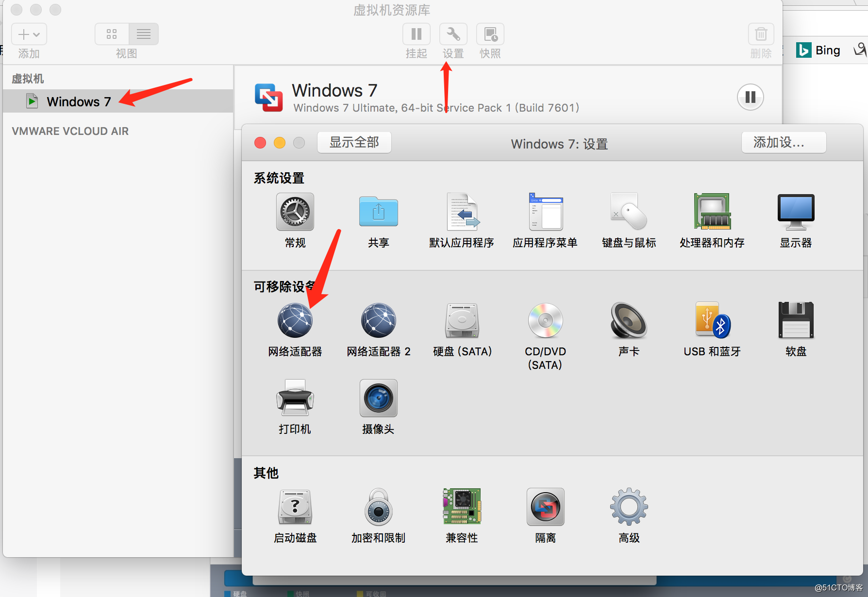Open the 共享 sharing settings
The width and height of the screenshot is (868, 597).
379,212
